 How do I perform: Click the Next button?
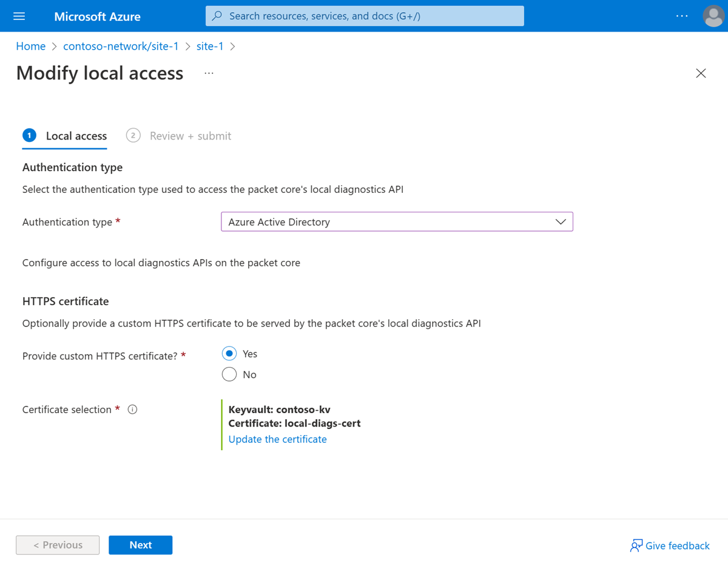pyautogui.click(x=140, y=545)
